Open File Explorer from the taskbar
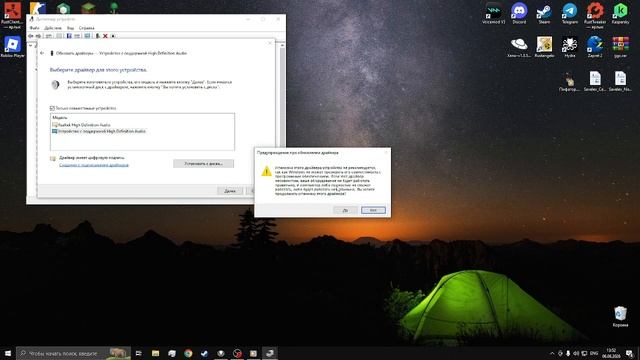Image resolution: width=640 pixels, height=360 pixels. 155,353
